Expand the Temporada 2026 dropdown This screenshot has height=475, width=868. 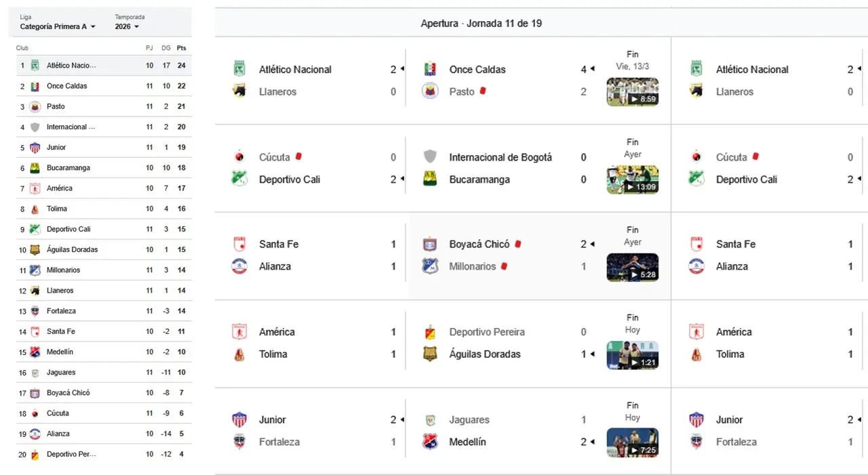[127, 27]
